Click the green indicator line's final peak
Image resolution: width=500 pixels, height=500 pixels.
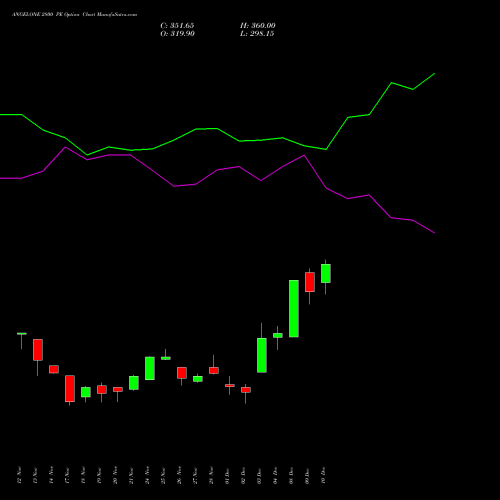434,73
